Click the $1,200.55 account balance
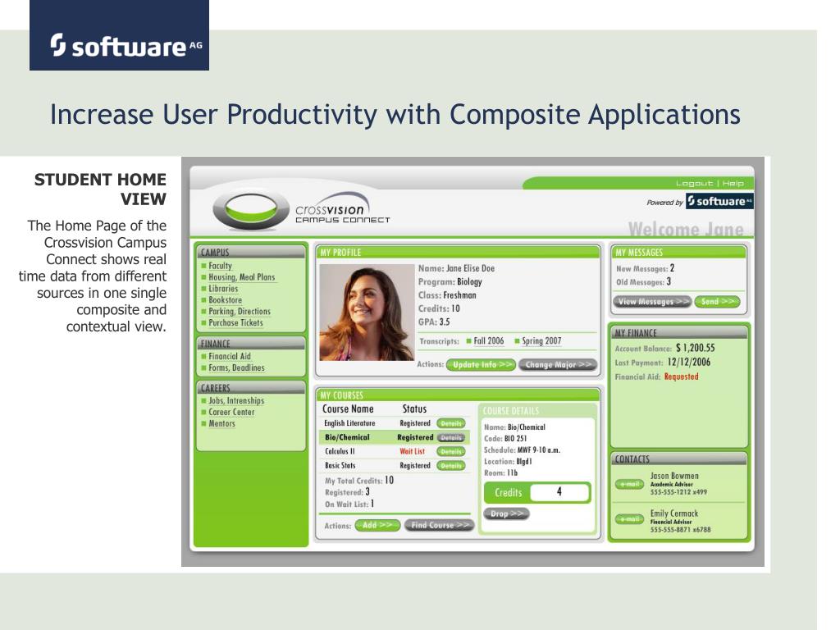 (x=696, y=348)
